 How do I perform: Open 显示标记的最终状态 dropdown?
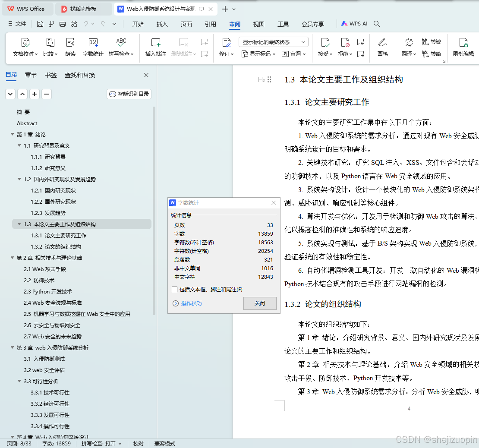pyautogui.click(x=274, y=42)
